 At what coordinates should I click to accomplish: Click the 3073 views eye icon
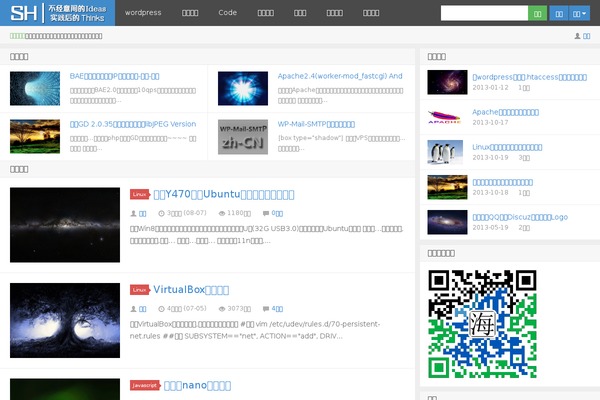pos(222,309)
